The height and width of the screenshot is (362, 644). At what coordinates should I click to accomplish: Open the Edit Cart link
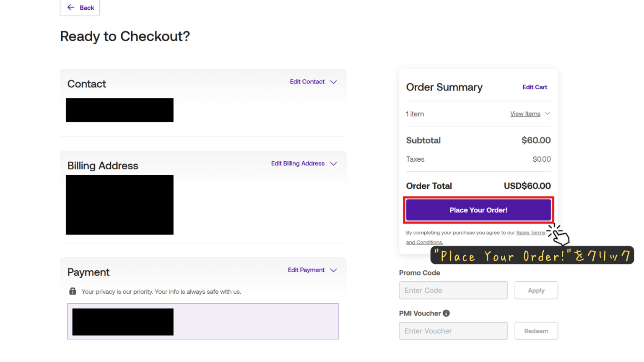click(535, 87)
